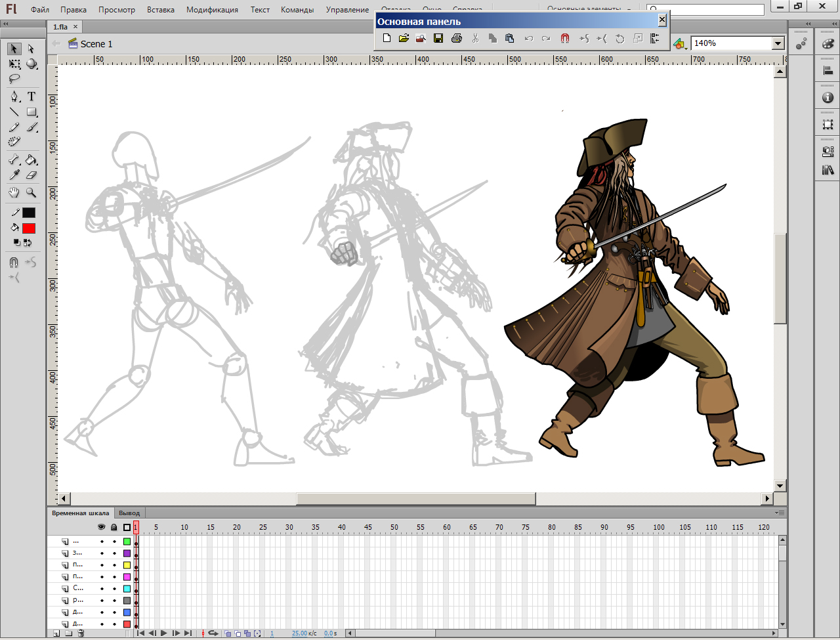Image resolution: width=840 pixels, height=640 pixels.
Task: Play the timeline animation
Action: 164,633
